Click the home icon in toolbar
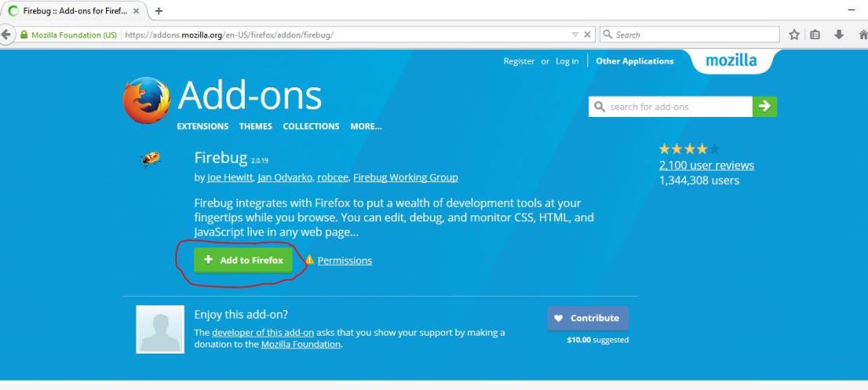 click(863, 35)
